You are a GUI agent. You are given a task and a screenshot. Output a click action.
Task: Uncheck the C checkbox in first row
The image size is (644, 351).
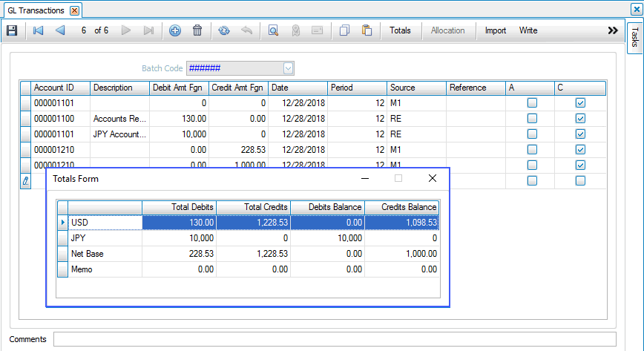pos(580,103)
